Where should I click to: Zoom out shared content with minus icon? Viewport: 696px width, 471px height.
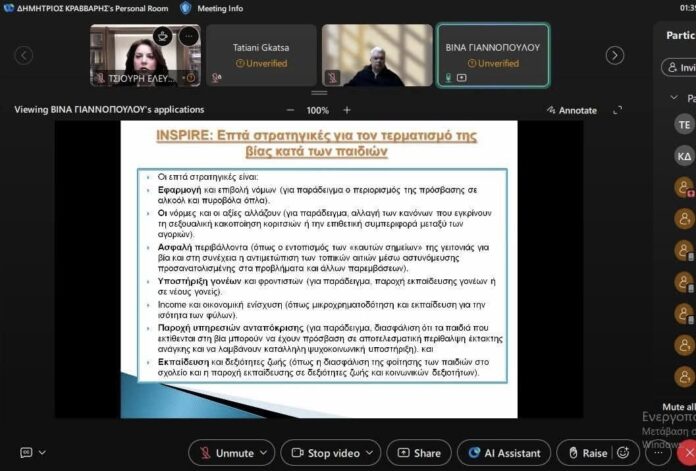coord(290,110)
